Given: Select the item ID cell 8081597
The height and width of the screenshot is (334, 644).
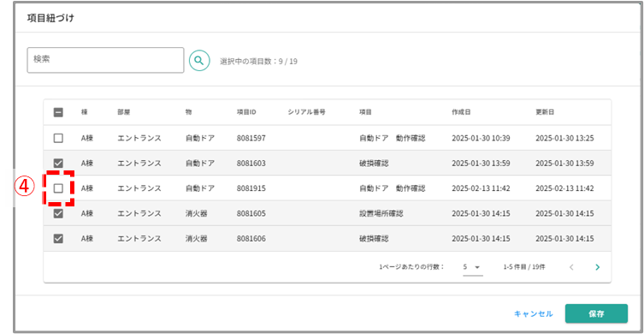Looking at the screenshot, I should coord(251,138).
